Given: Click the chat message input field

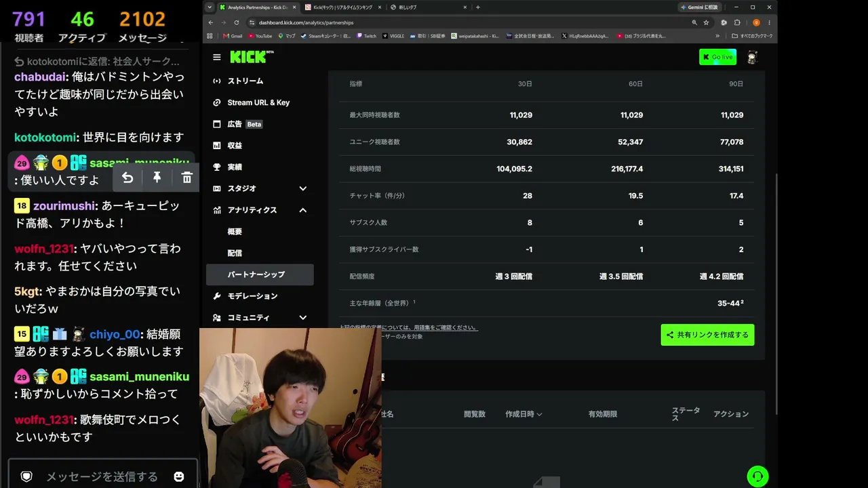Looking at the screenshot, I should point(102,476).
